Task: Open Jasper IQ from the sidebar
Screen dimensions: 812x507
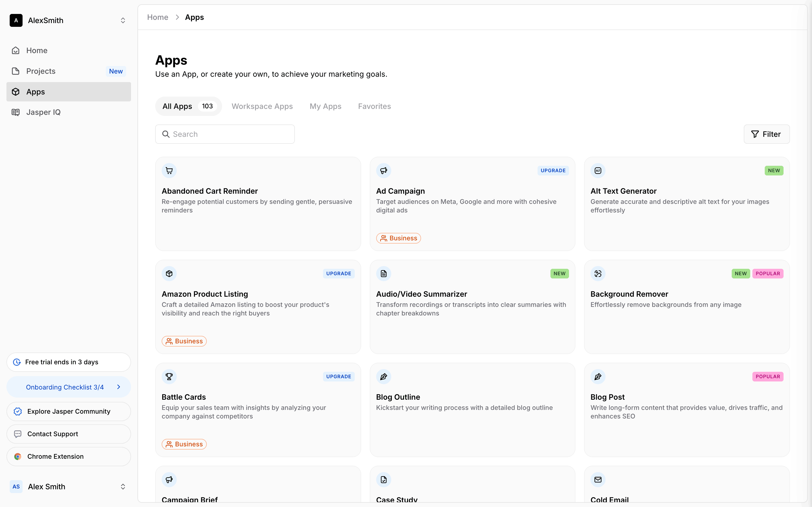Action: [x=43, y=112]
